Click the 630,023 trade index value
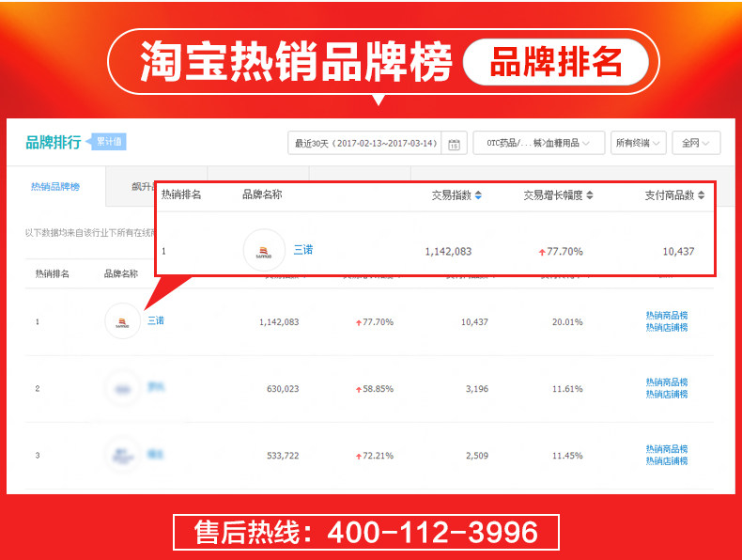The width and height of the screenshot is (742, 560). pos(283,389)
